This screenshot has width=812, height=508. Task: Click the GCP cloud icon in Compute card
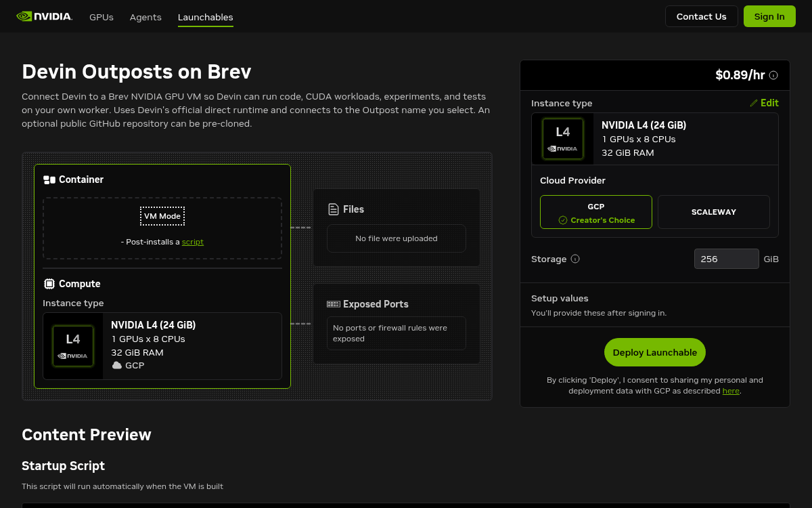coord(117,365)
